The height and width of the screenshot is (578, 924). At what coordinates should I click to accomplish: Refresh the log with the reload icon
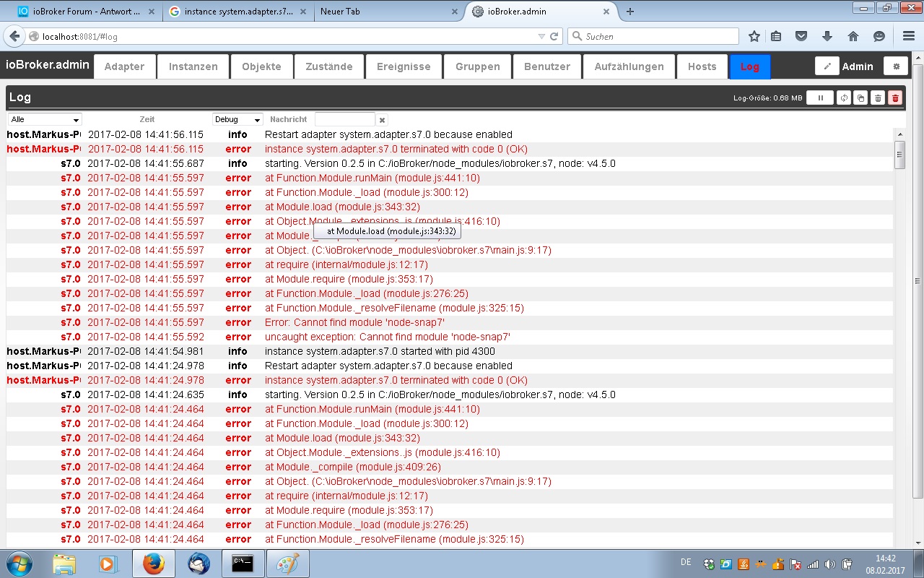pos(844,98)
